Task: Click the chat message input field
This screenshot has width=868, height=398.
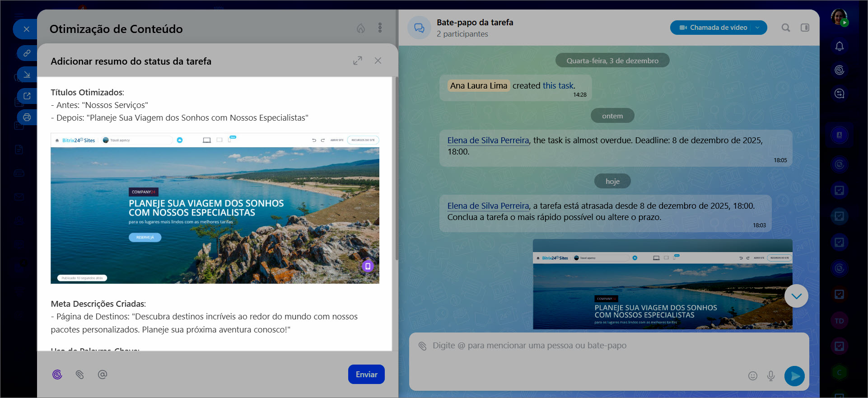Action: click(587, 346)
